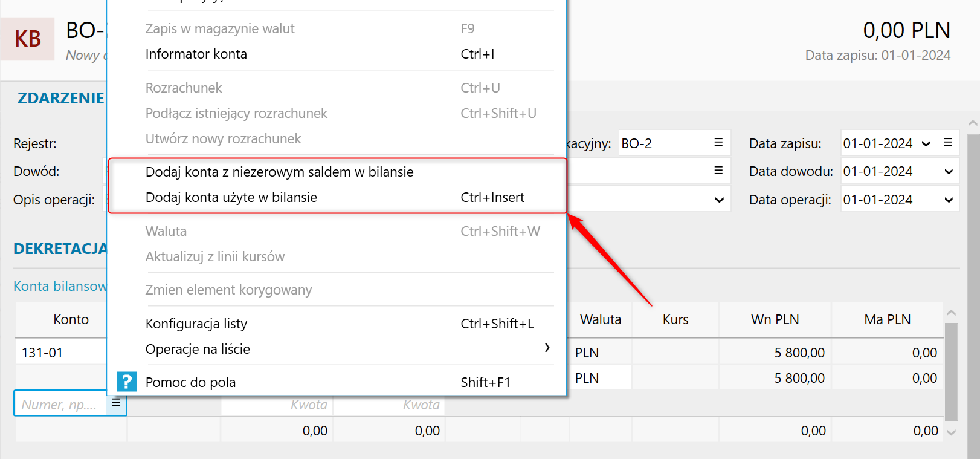Click the Pomoc do pola question mark icon
Image resolution: width=980 pixels, height=459 pixels.
[x=126, y=382]
